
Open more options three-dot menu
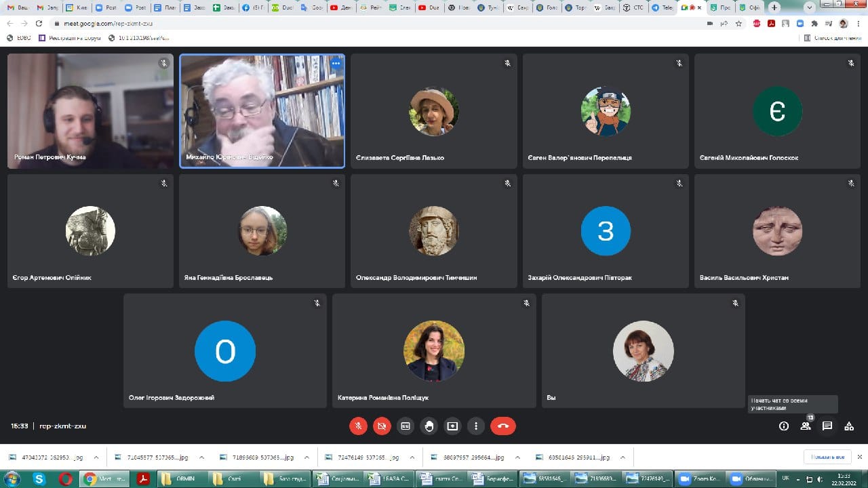point(476,426)
